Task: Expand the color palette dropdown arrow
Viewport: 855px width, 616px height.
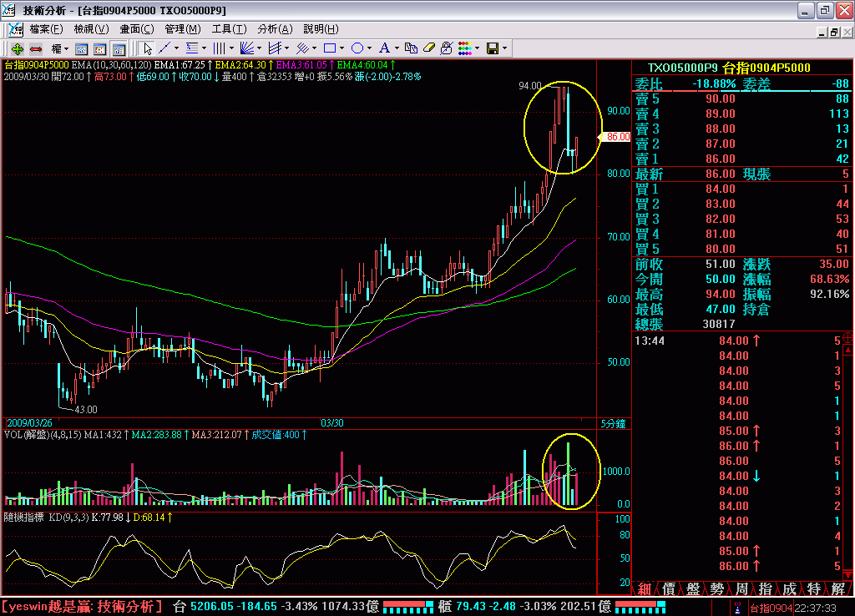Action: pos(477,49)
